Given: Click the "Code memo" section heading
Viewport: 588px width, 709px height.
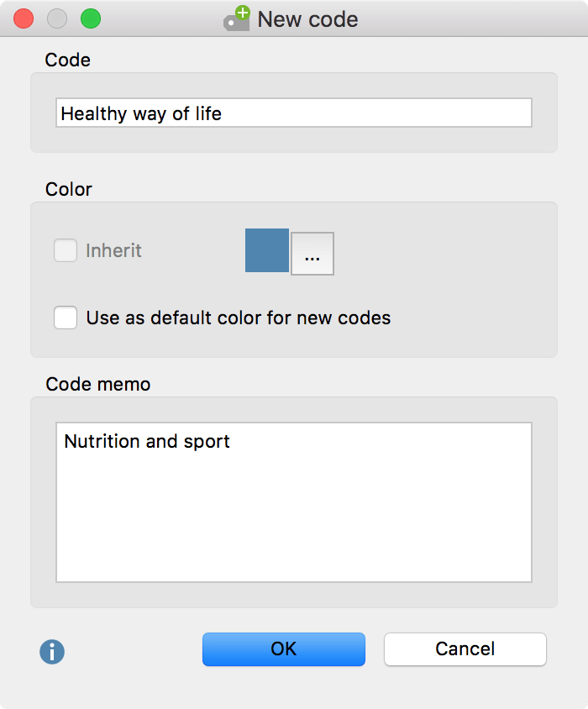Looking at the screenshot, I should pos(98,385).
